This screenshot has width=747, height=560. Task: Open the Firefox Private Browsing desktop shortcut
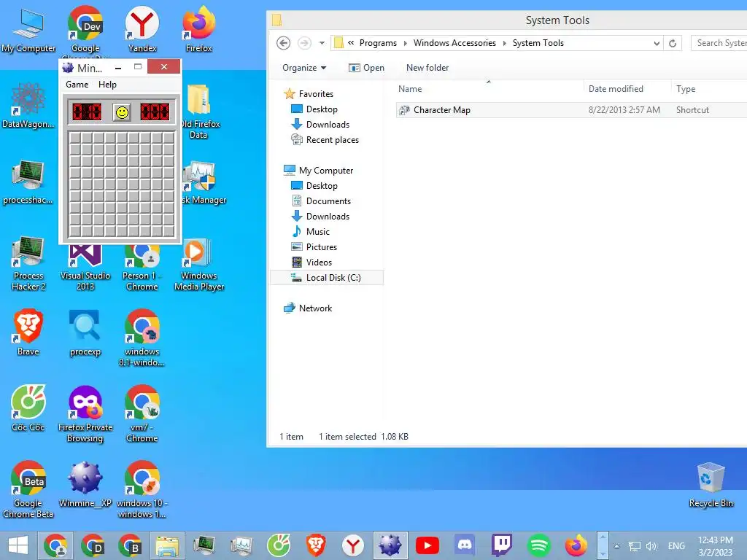tap(85, 413)
